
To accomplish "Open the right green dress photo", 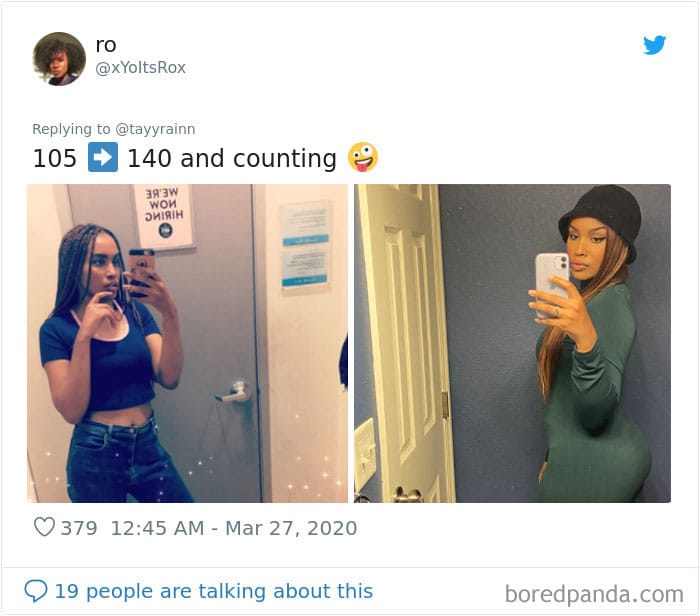I will (x=512, y=343).
